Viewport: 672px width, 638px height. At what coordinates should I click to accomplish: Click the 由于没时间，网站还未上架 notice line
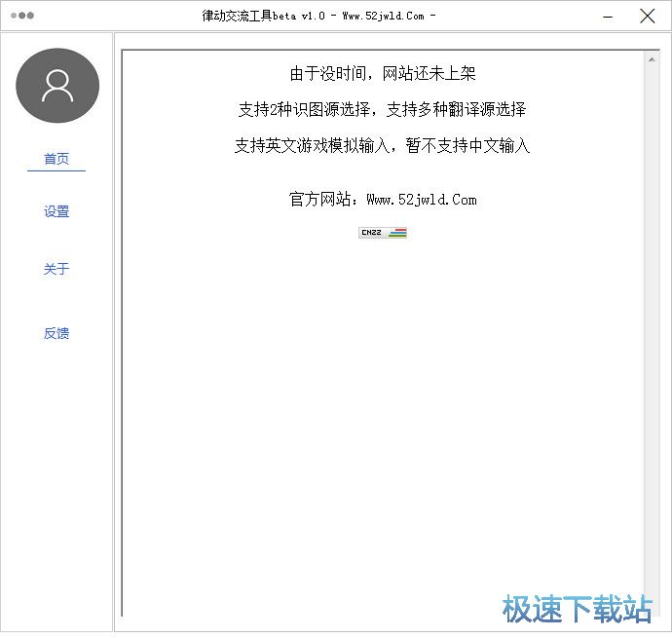pos(383,74)
